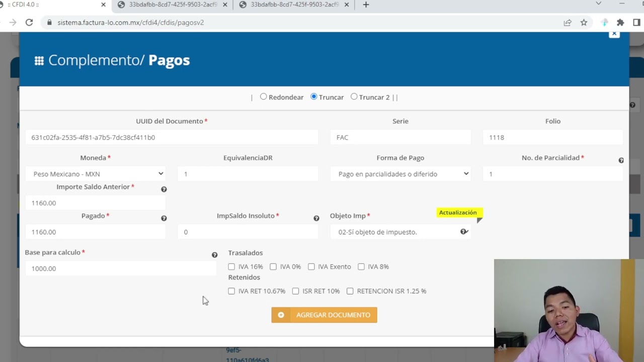Check the ISR RET 10% box
Image resolution: width=644 pixels, height=362 pixels.
tap(295, 291)
